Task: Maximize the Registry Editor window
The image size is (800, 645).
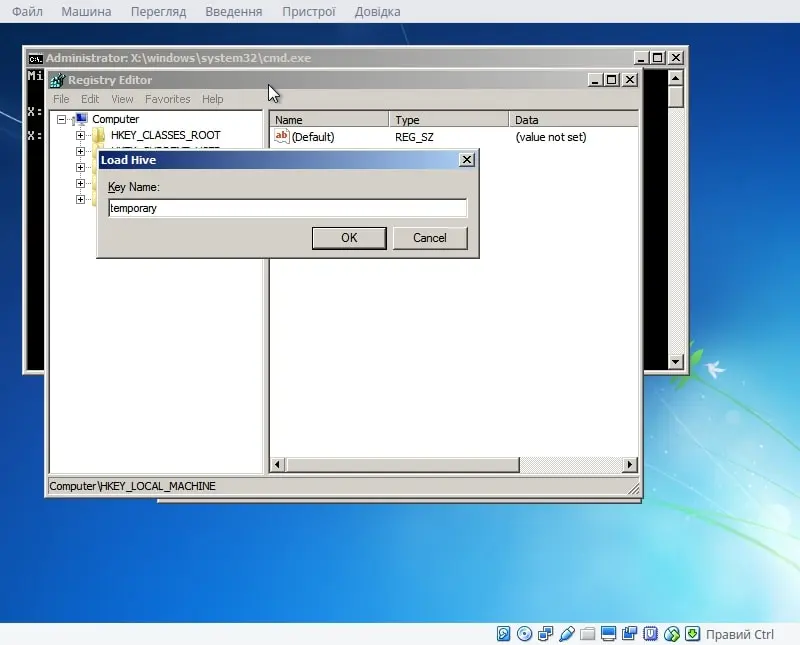Action: click(x=611, y=80)
